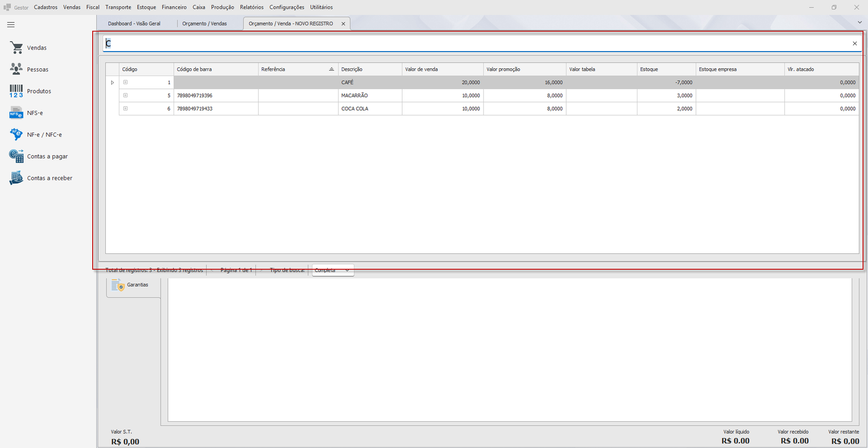Open the Relatórios menu
Viewport: 868px width, 448px height.
coord(252,7)
